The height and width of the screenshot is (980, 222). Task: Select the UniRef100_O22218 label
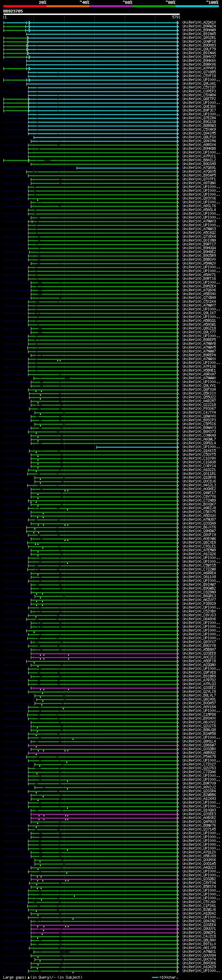click(x=199, y=405)
